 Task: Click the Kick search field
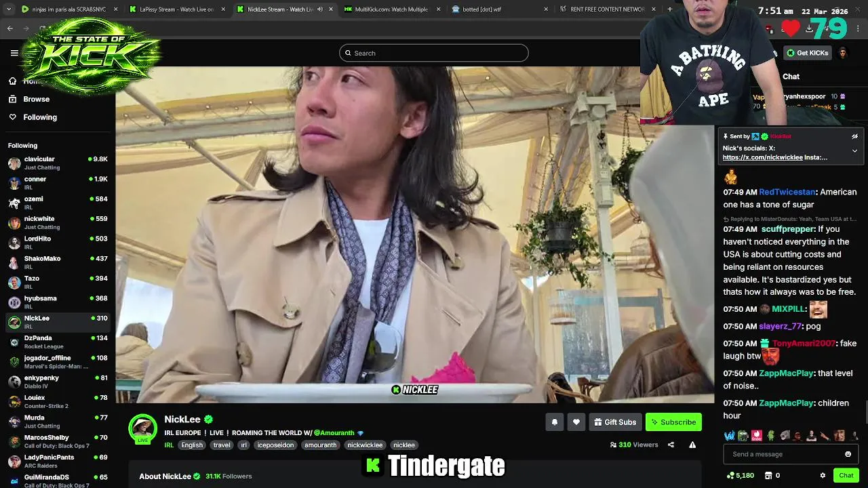(x=434, y=53)
